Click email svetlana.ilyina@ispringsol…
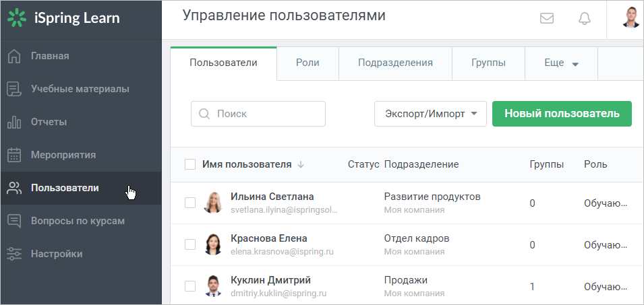This screenshot has height=305, width=644. [x=284, y=210]
